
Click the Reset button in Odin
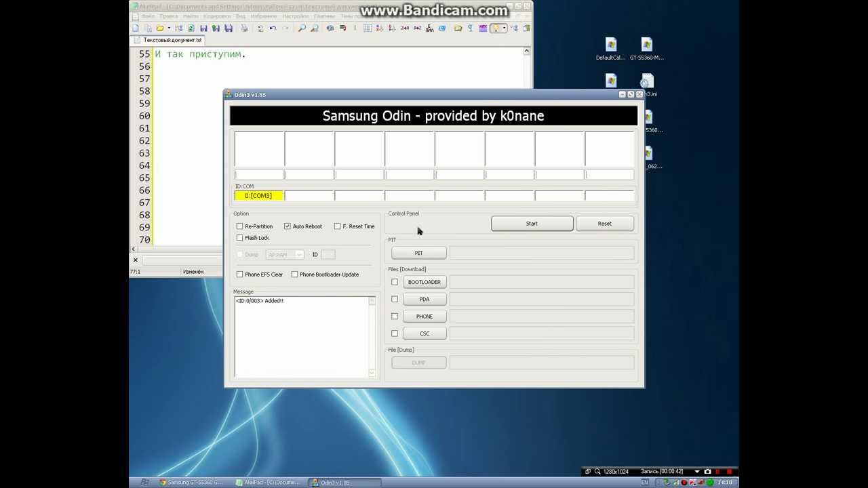(605, 224)
